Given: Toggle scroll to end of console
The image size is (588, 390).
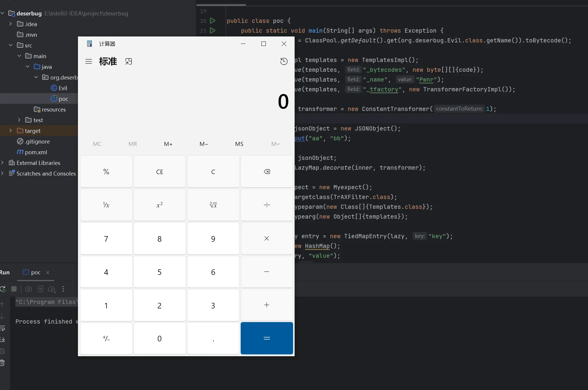Looking at the screenshot, I should (x=2, y=339).
